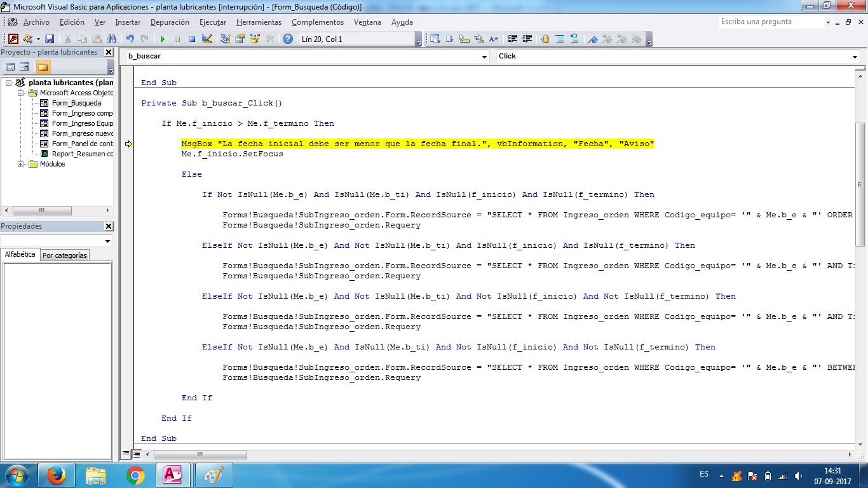
Task: Open the Depuración menu
Action: (170, 22)
